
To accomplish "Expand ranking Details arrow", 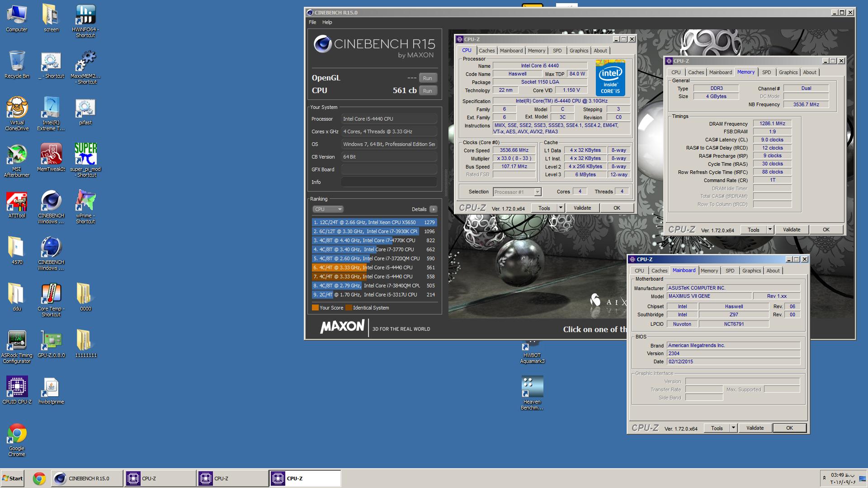I will click(434, 209).
